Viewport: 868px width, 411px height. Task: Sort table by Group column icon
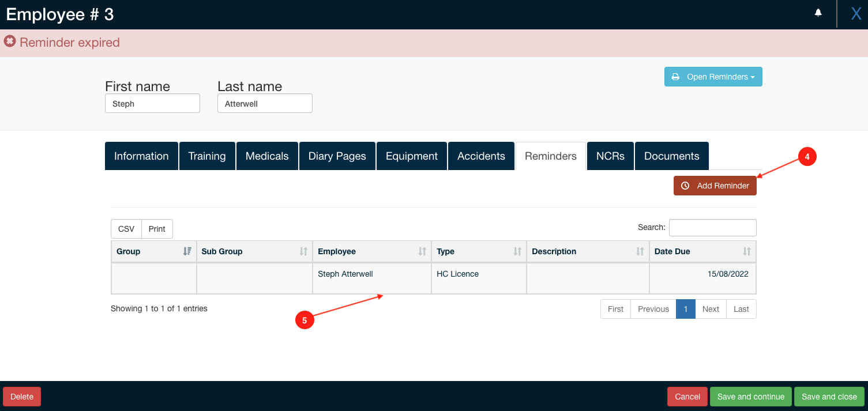[x=187, y=251]
